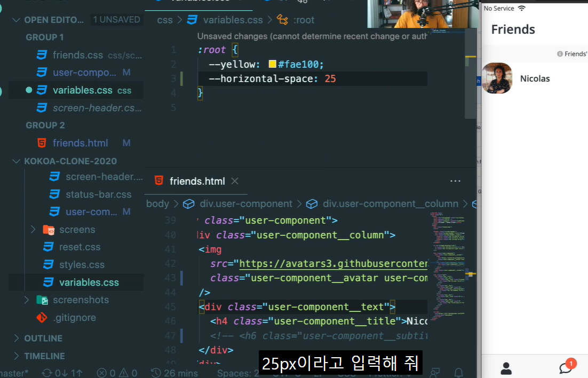Open the notifications bell in status bar

(458, 373)
